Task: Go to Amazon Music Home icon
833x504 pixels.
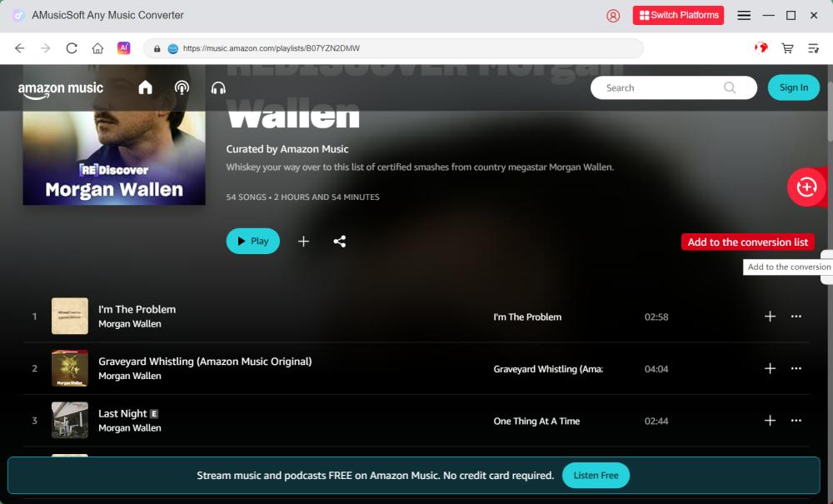Action: coord(145,87)
